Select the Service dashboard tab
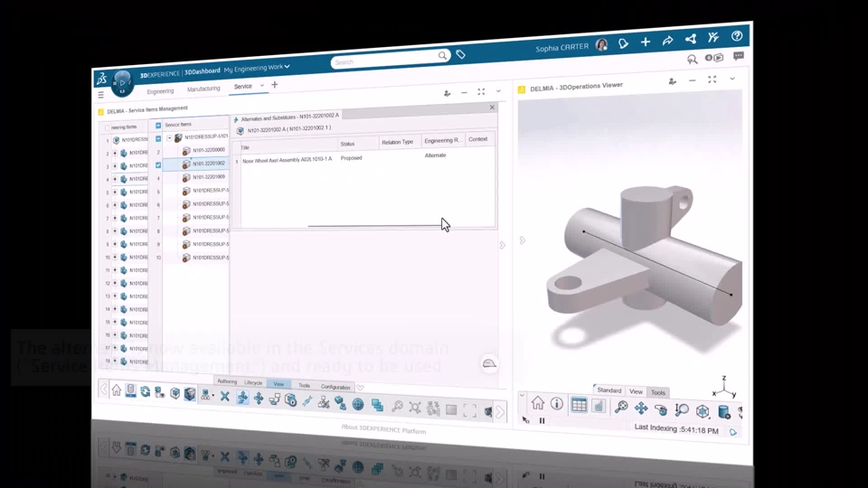 point(242,87)
